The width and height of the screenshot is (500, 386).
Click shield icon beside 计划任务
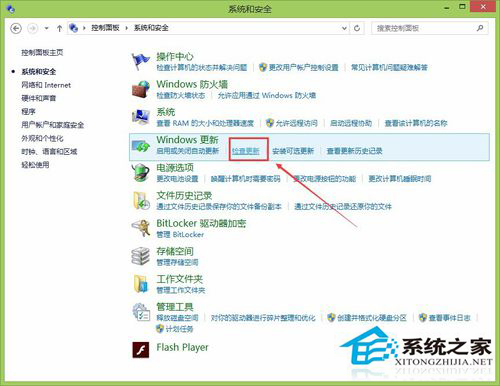160,329
